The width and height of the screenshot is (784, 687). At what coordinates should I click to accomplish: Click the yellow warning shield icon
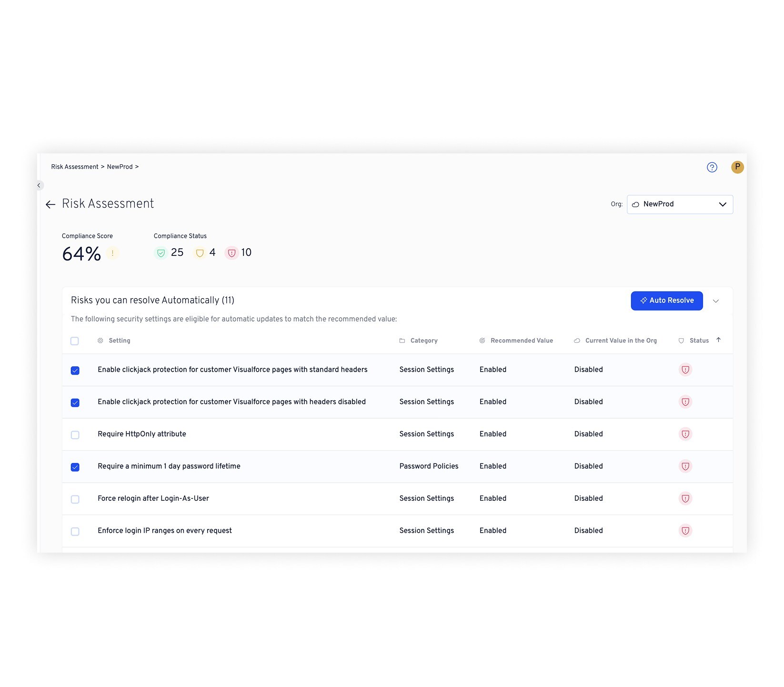click(x=200, y=253)
